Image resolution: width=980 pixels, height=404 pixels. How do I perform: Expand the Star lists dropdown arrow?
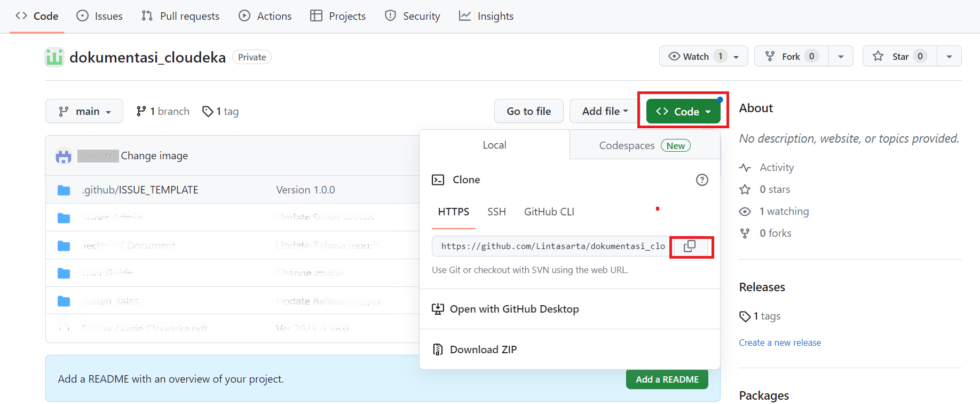tap(949, 56)
